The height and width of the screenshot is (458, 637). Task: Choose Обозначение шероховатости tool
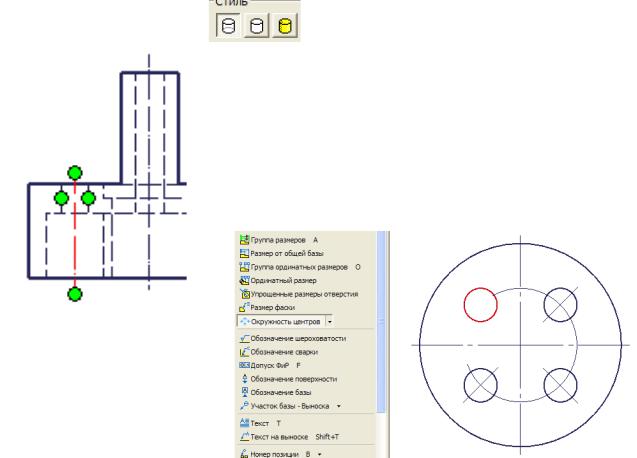click(x=293, y=339)
